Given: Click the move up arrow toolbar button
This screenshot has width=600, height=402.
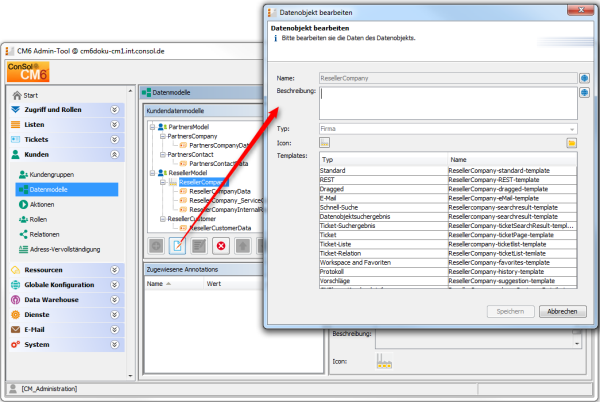Looking at the screenshot, I should (x=243, y=246).
